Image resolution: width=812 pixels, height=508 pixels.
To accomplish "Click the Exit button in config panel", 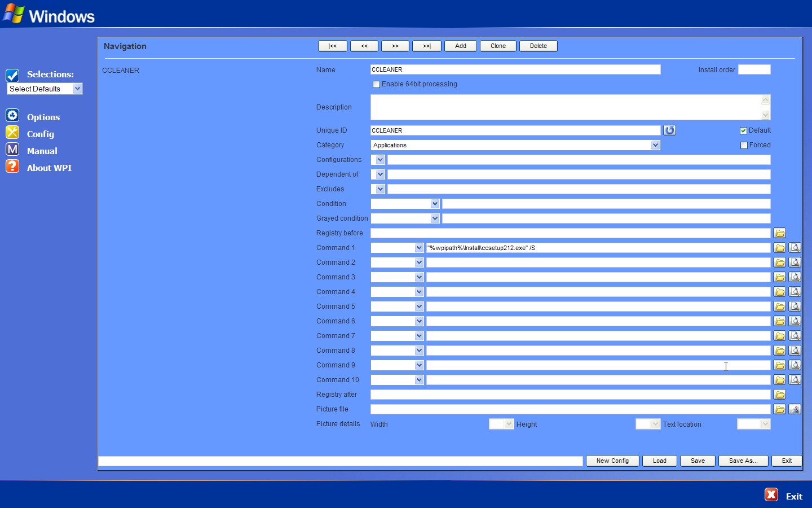I will [x=787, y=461].
